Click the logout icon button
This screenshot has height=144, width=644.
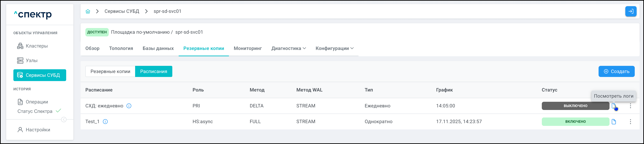coord(631,11)
